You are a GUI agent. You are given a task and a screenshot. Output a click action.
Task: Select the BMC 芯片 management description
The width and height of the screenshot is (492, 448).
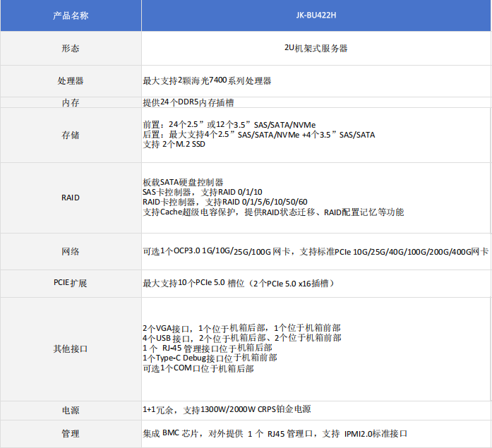275,433
